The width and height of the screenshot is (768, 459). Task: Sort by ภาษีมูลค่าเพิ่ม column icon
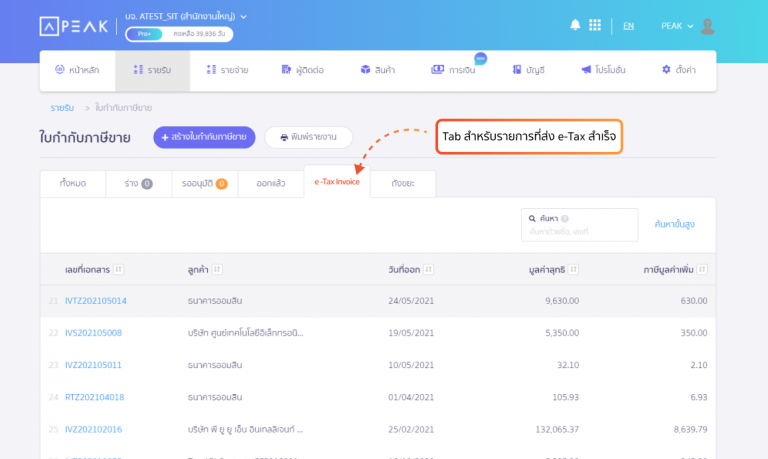pyautogui.click(x=702, y=269)
